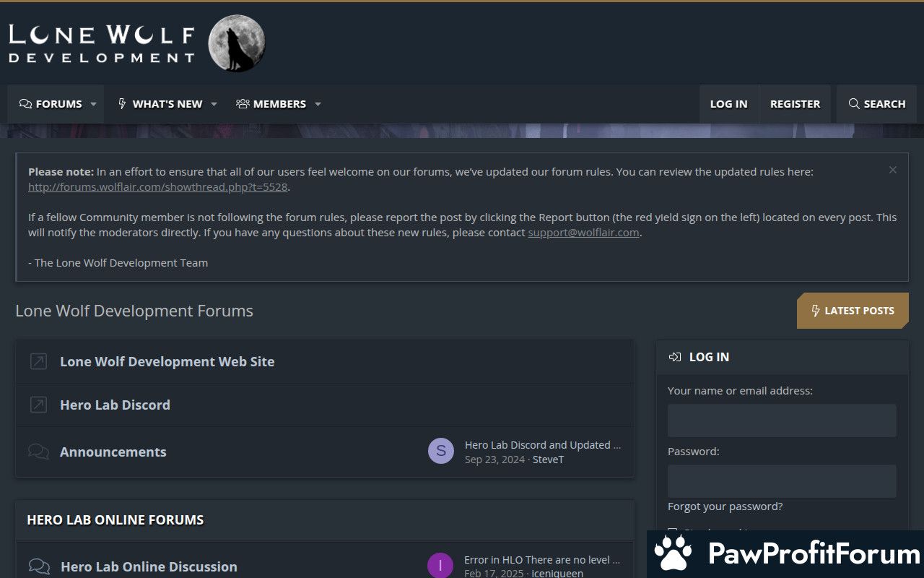Open the showthread forum rules link
Screen dimensions: 924x578
point(157,186)
